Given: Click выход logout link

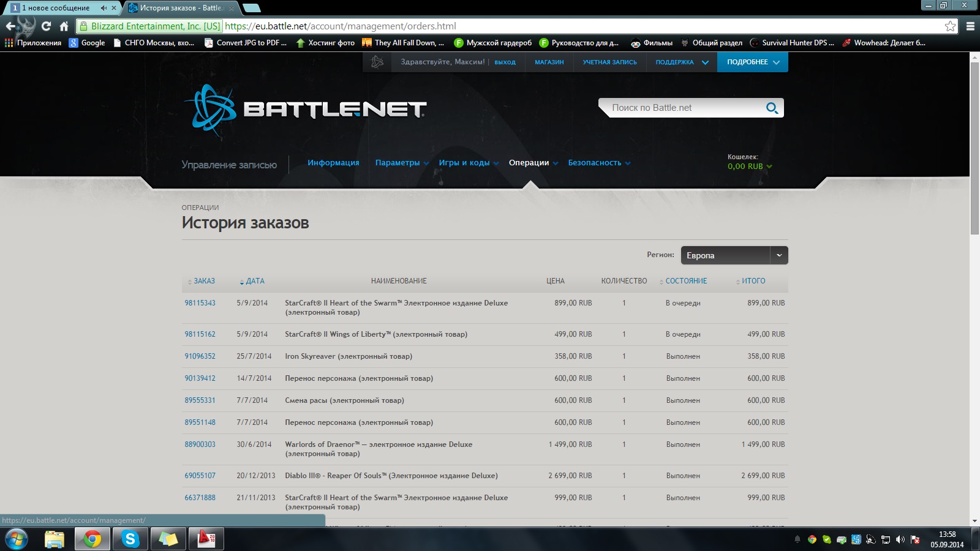Looking at the screenshot, I should click(505, 62).
